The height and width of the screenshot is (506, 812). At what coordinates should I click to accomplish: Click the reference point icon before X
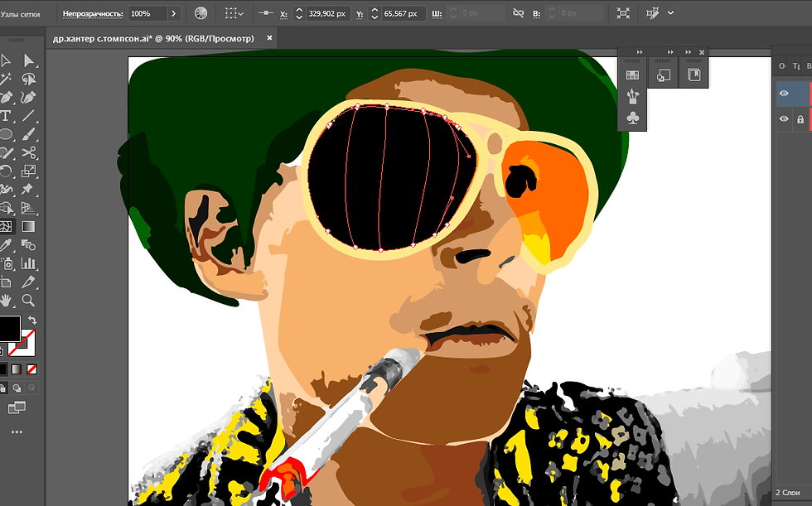coord(266,13)
